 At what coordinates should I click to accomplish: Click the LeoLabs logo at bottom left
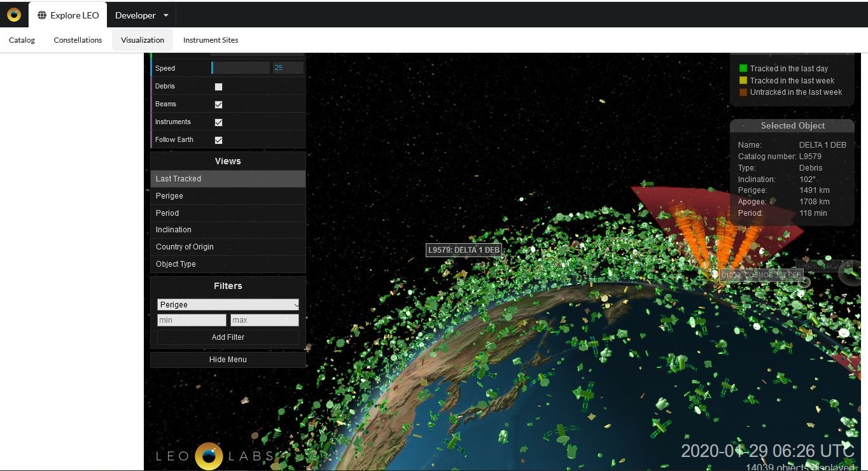pos(215,456)
